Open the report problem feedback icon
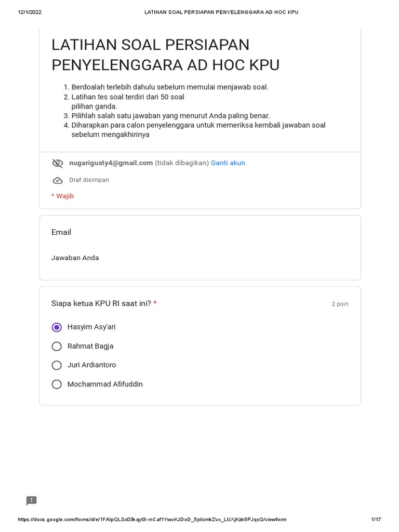The height and width of the screenshot is (532, 399). tap(32, 501)
